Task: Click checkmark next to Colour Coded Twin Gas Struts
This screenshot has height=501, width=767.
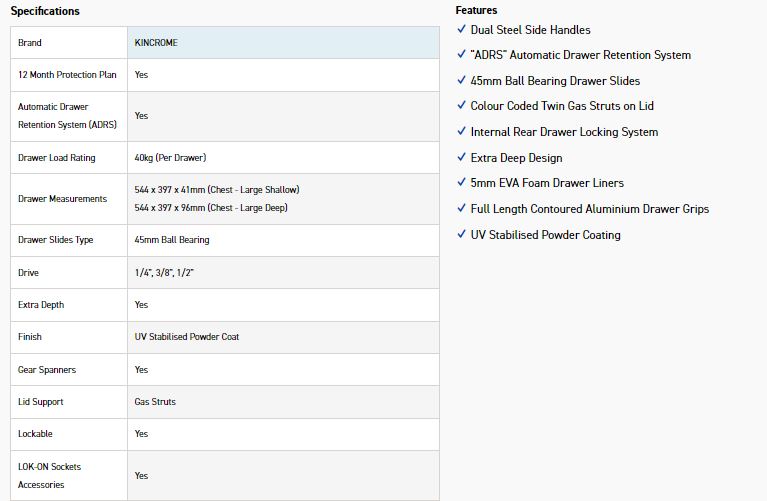Action: 461,106
